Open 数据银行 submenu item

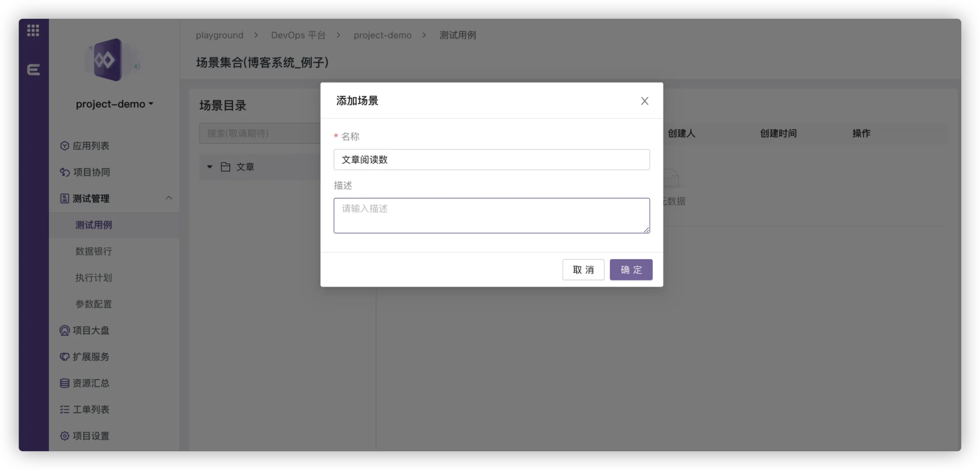click(x=94, y=251)
